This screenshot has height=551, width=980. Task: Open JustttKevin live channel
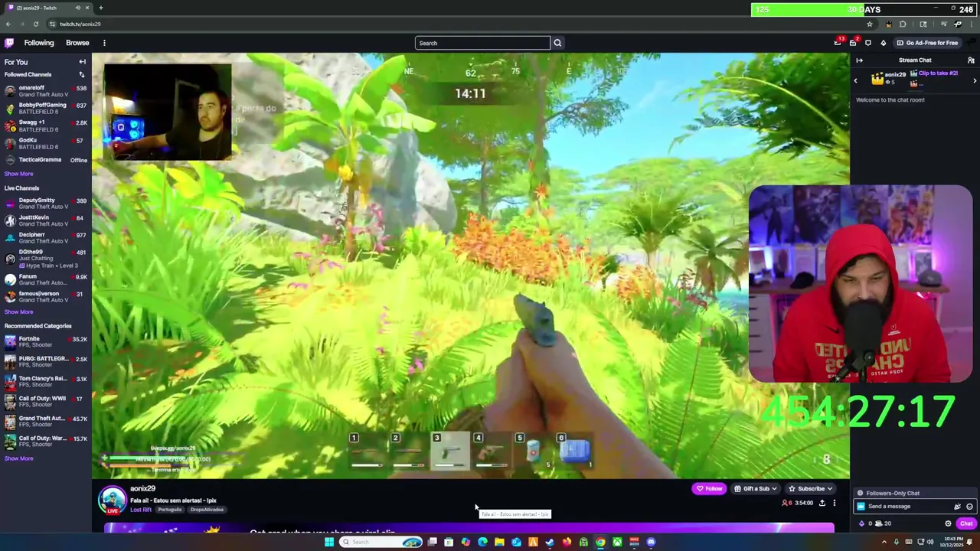[46, 220]
